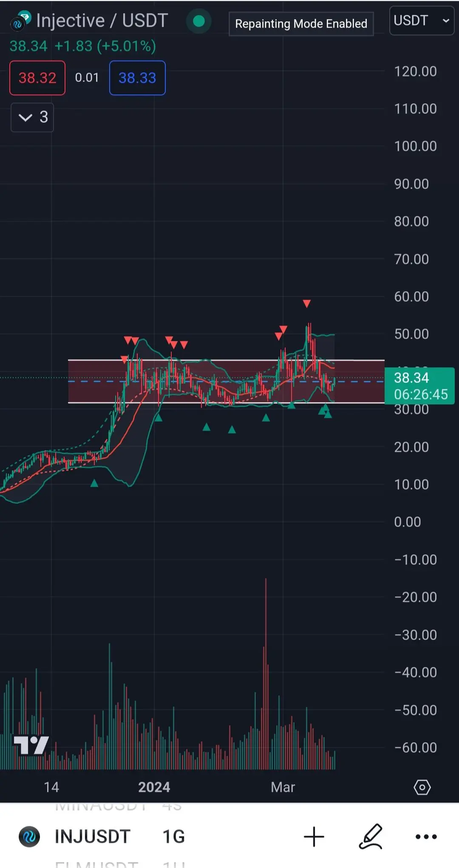The image size is (459, 868).
Task: Tap the green market status dot
Action: [x=198, y=21]
